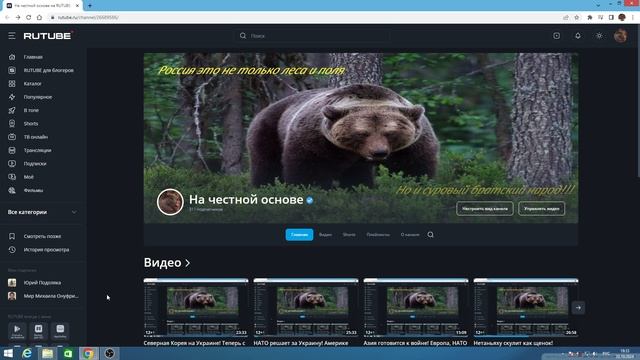Open Мир Михаила Онуфри... subscription channel
This screenshot has width=640, height=360.
tap(43, 296)
